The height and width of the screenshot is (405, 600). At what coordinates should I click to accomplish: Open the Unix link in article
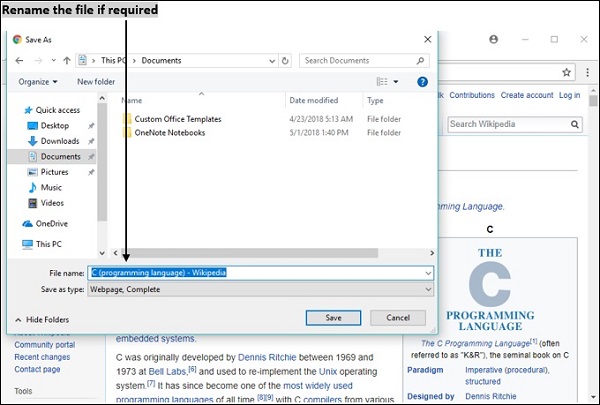[328, 371]
